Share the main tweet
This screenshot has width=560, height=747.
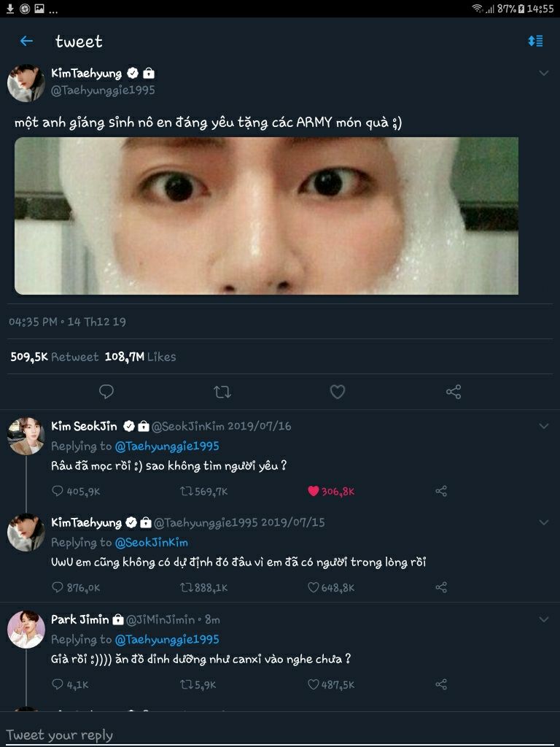pos(453,392)
